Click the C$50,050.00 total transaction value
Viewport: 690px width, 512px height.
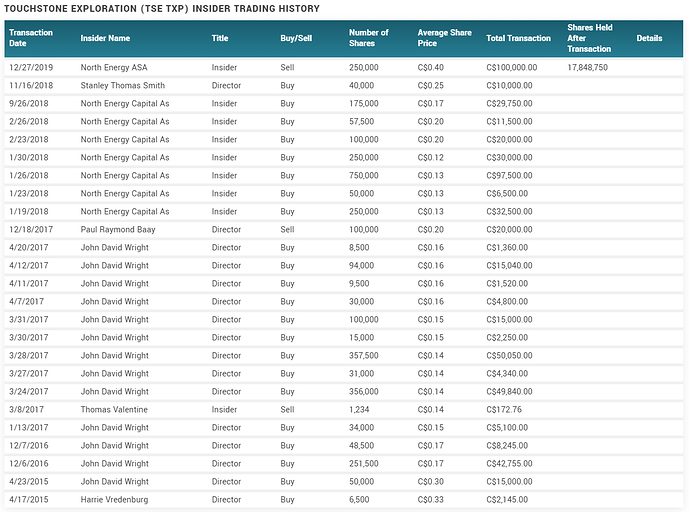click(x=509, y=356)
